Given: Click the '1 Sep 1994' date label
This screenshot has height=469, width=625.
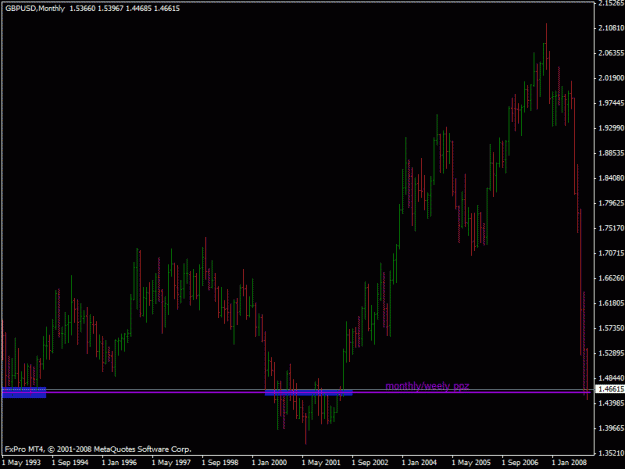Looking at the screenshot, I should click(71, 463).
